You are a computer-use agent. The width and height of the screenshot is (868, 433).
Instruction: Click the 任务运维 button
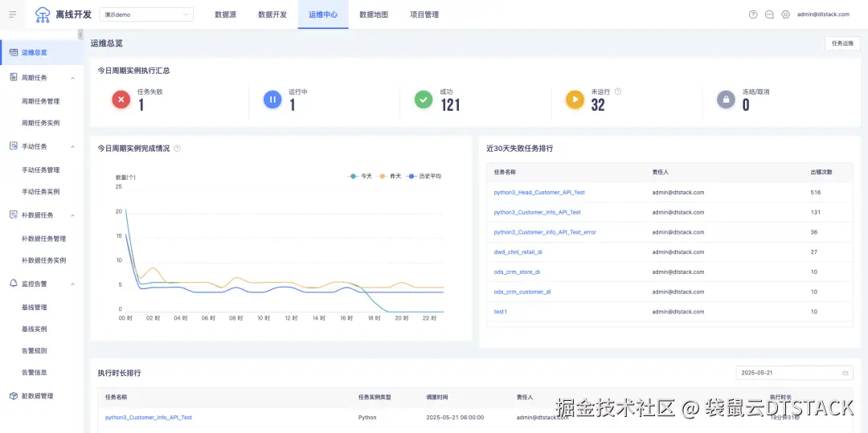842,43
